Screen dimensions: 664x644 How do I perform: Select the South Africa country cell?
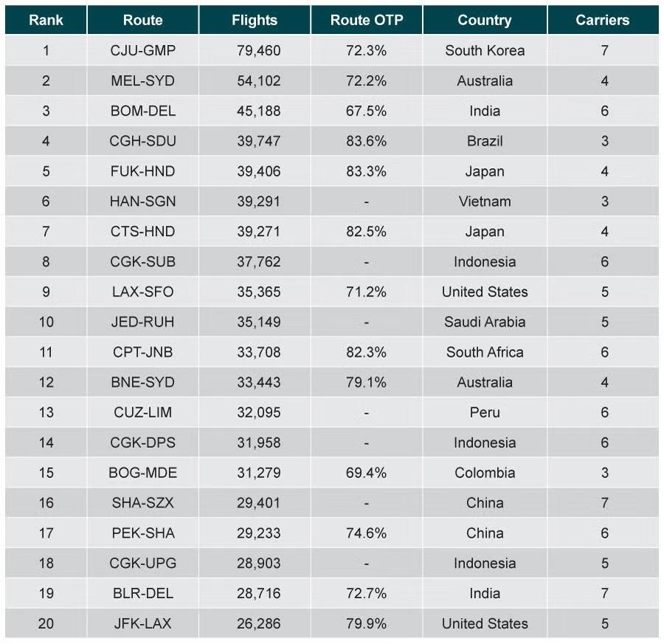485,352
